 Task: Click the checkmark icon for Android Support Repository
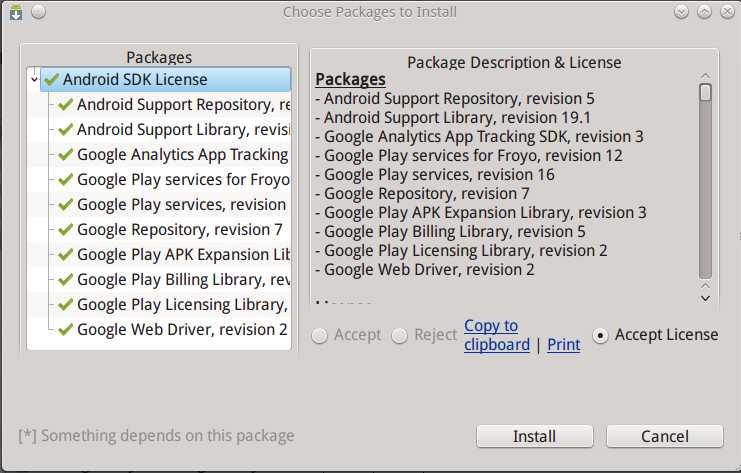pos(65,104)
